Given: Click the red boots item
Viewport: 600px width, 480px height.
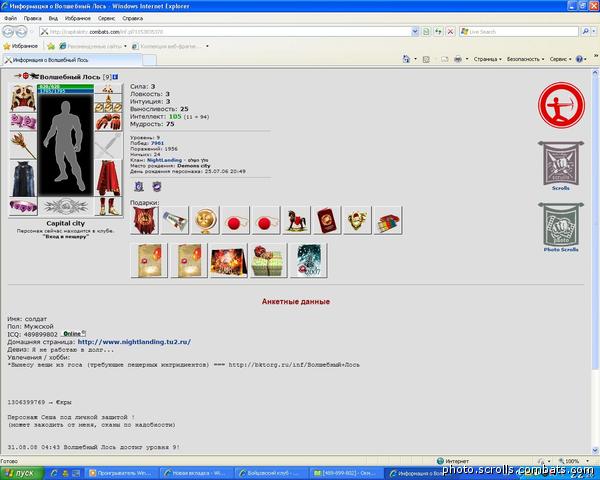Looking at the screenshot, I should pyautogui.click(x=108, y=207).
